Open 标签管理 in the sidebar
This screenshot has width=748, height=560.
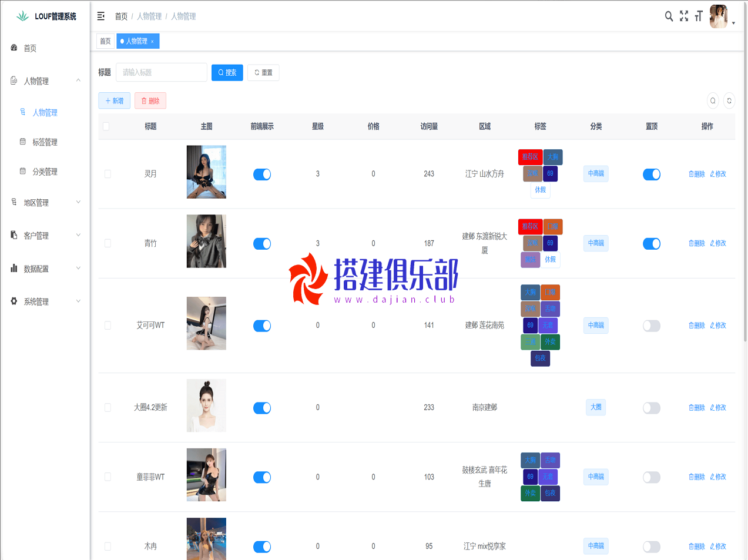tap(45, 142)
